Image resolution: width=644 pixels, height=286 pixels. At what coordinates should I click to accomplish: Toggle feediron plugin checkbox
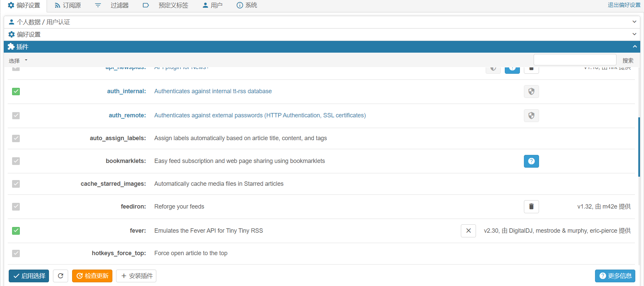[x=16, y=207]
